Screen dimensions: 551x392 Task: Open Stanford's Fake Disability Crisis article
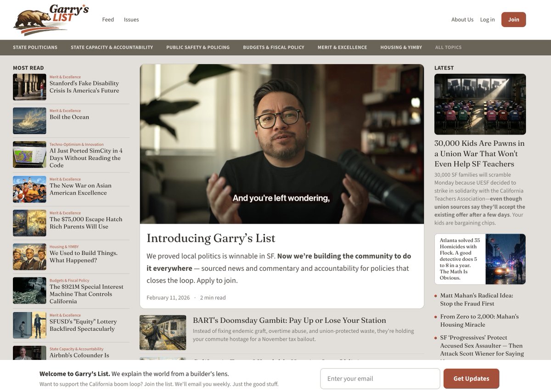coord(84,87)
